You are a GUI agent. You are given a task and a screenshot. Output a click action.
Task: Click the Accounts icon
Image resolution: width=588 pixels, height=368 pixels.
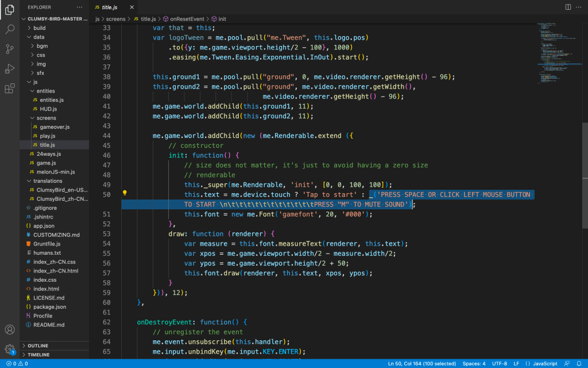click(x=10, y=330)
